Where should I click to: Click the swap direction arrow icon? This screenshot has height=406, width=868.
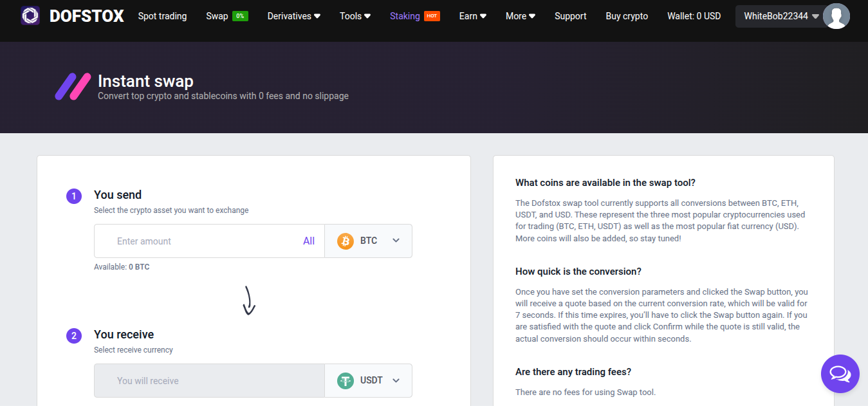click(x=249, y=300)
